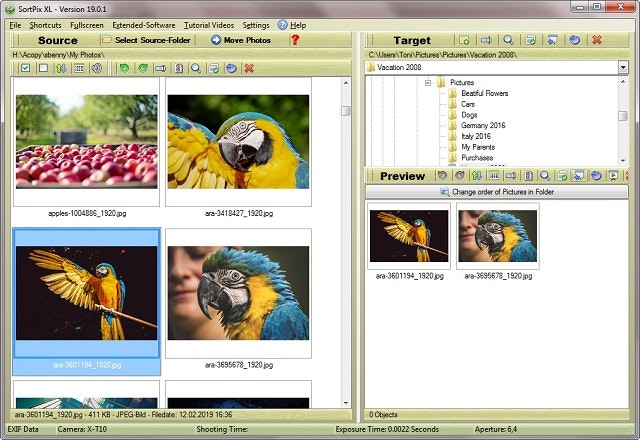Click the blue pie-chart icon in Target toolbar
Screen dimensions: 640x440
(575, 40)
